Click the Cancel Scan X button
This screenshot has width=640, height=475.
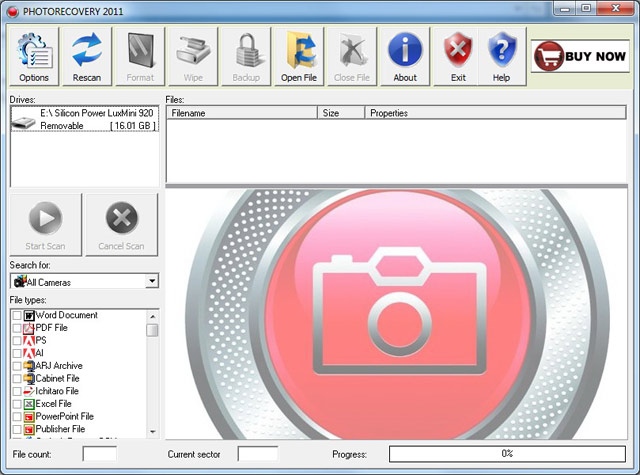(122, 224)
